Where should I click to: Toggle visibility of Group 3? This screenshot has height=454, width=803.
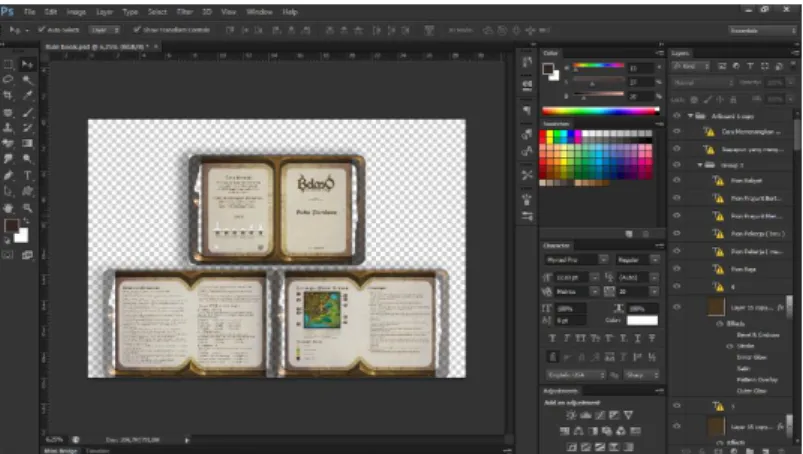677,165
